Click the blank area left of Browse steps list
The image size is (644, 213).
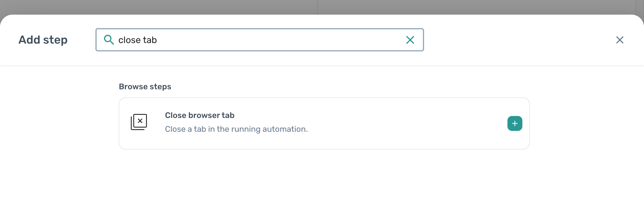coord(57,123)
